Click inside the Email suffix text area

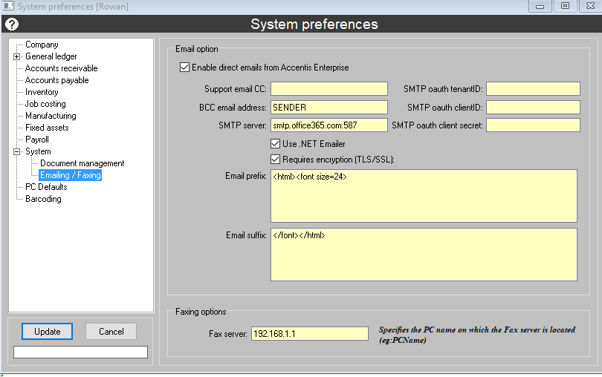424,255
